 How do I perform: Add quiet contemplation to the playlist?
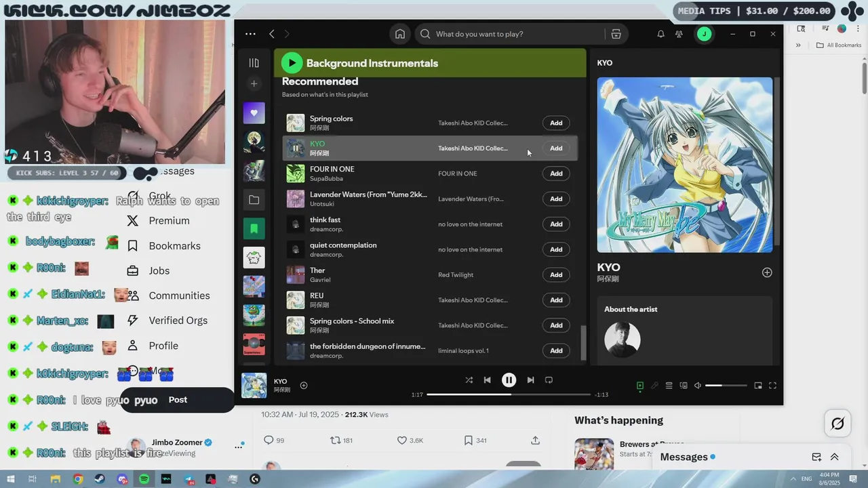pyautogui.click(x=556, y=249)
